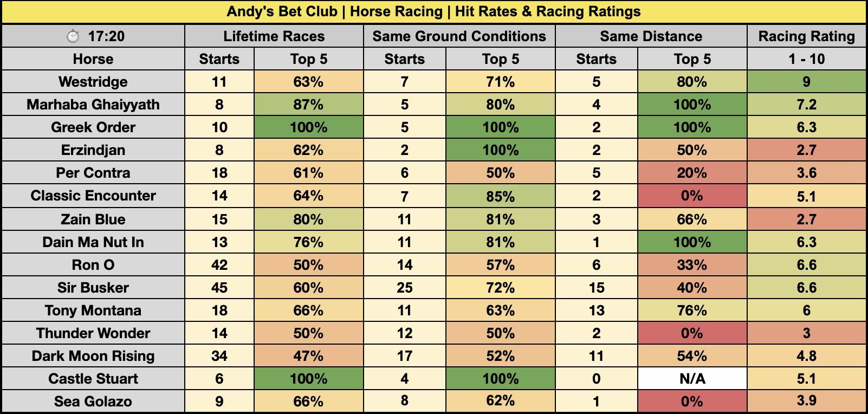
Task: Select Classic Encounter's red 0% same distance cell
Action: 692,196
